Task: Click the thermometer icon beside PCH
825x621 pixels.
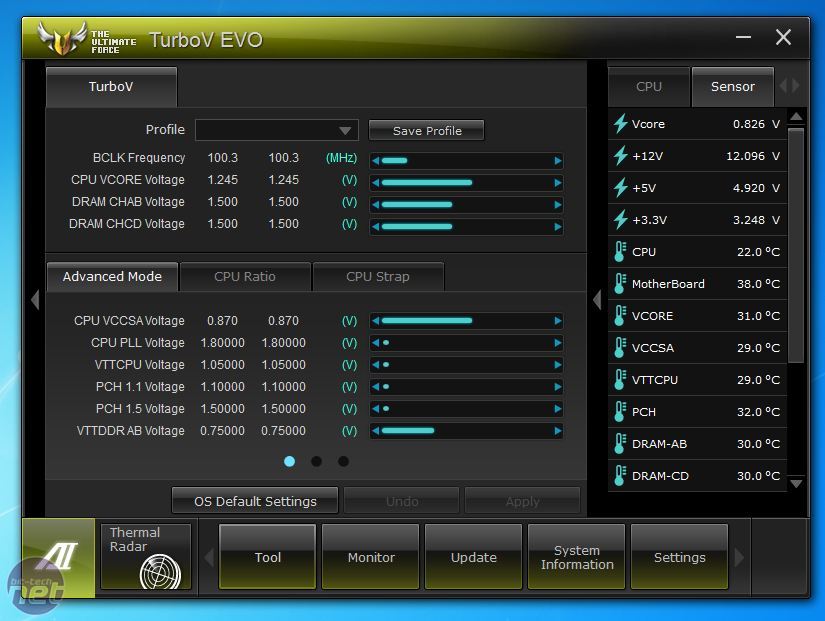Action: click(x=620, y=412)
